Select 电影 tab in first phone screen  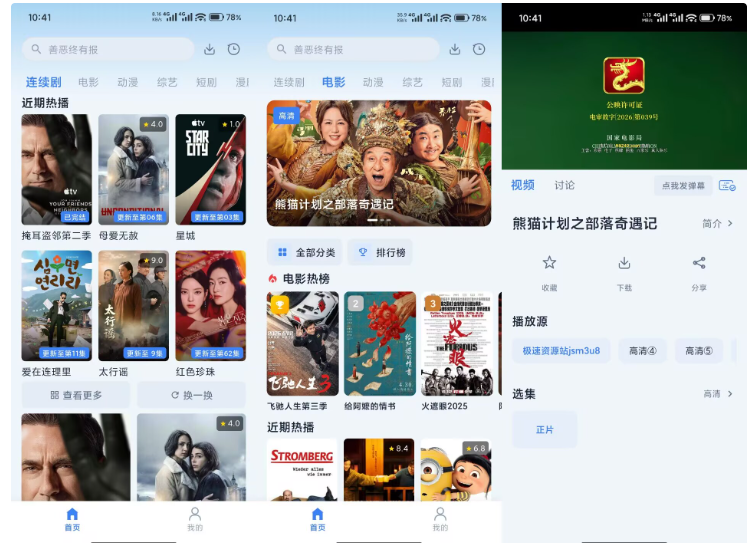(x=88, y=82)
